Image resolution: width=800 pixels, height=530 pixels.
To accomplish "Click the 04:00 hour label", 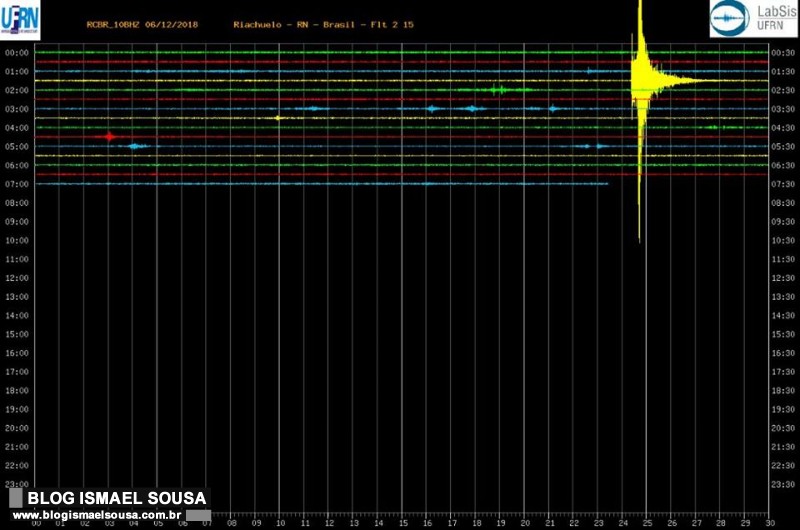I will point(17,128).
